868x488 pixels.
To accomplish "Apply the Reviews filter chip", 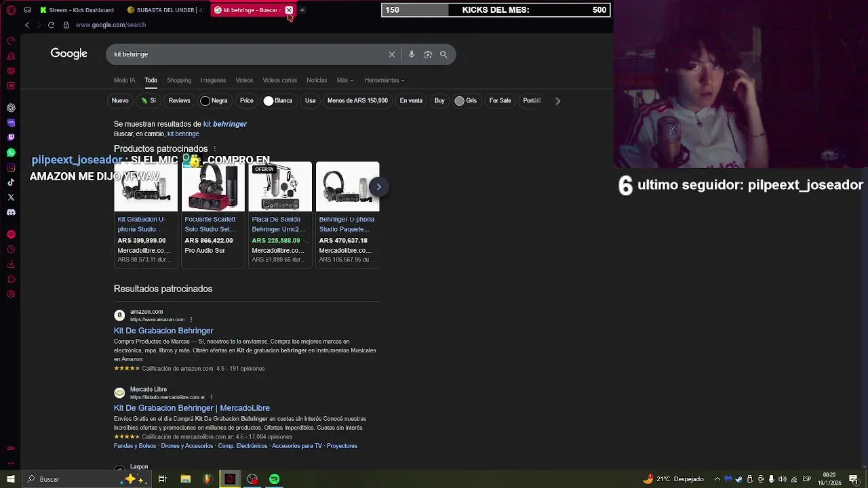I will coord(179,100).
